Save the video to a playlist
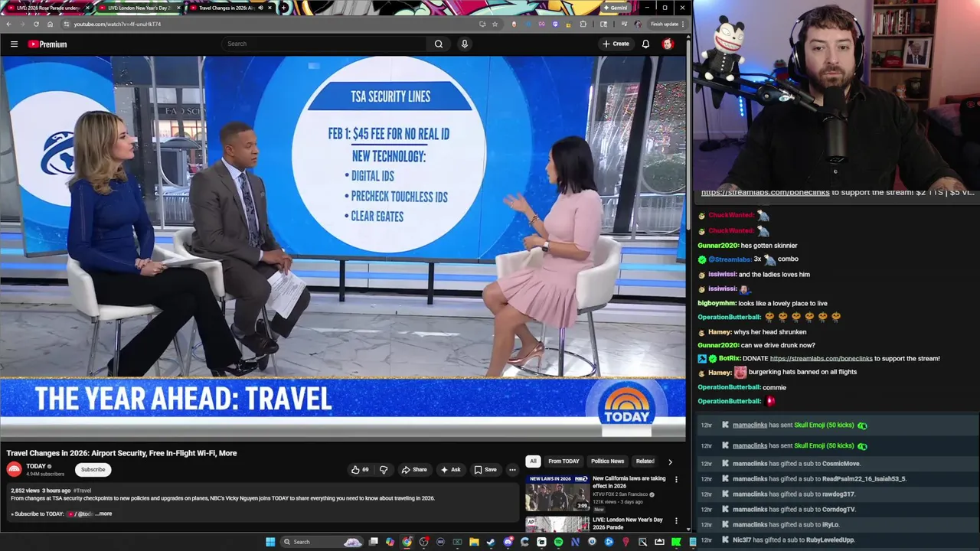 485,469
